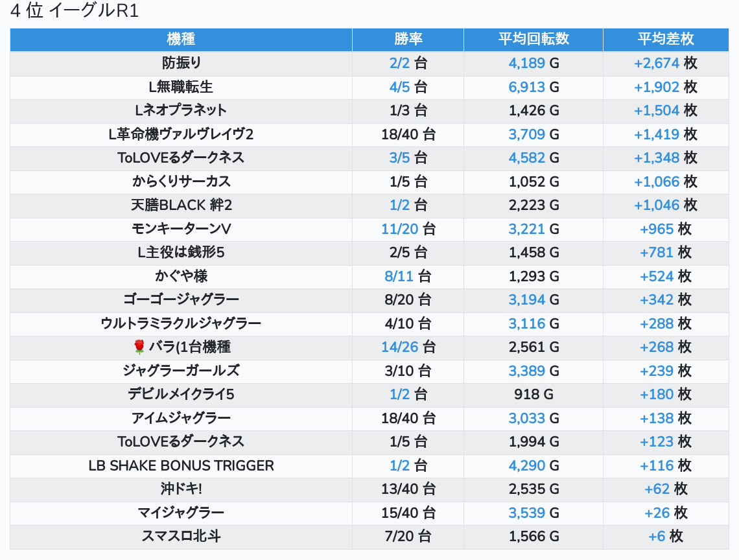
Task: Select the 6,913 G average spins value
Action: 526,87
